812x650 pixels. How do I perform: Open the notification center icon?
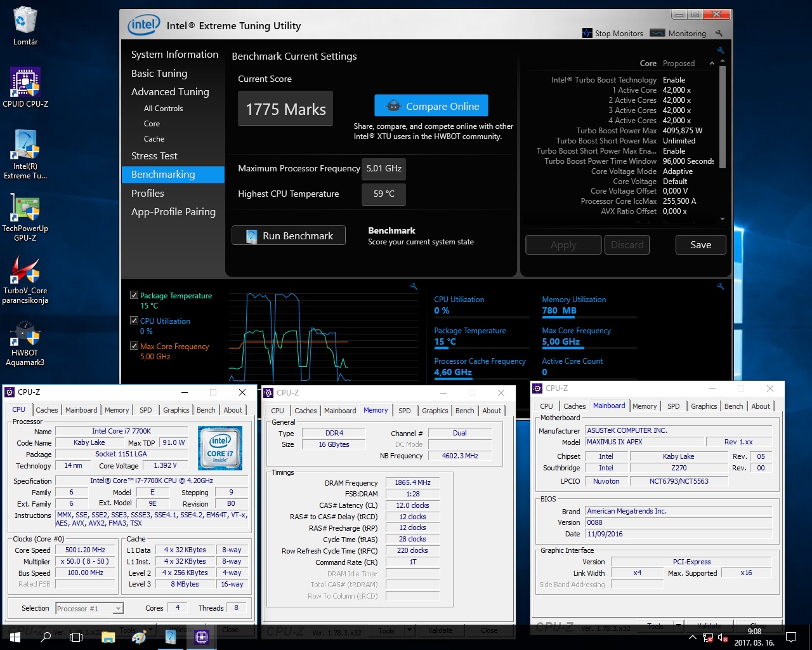791,637
